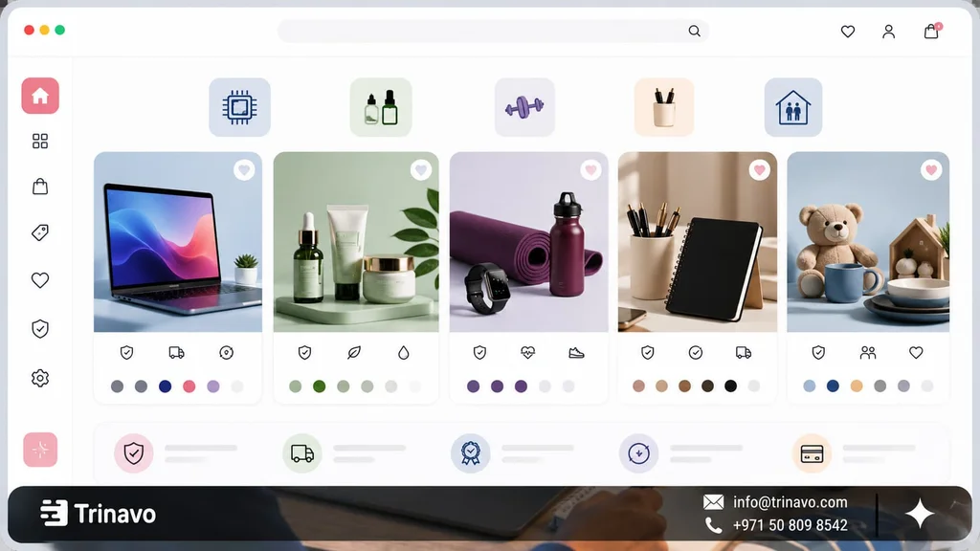Click the people icon under teddy card
The height and width of the screenshot is (551, 980).
867,353
